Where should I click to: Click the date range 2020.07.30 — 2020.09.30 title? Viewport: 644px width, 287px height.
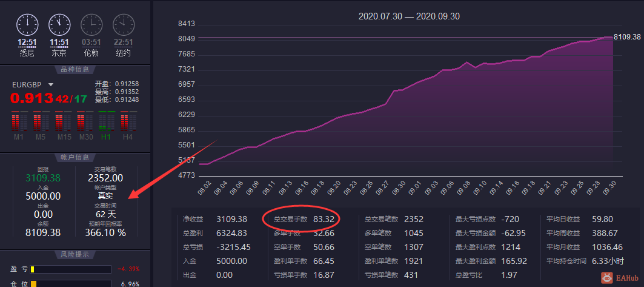(409, 16)
